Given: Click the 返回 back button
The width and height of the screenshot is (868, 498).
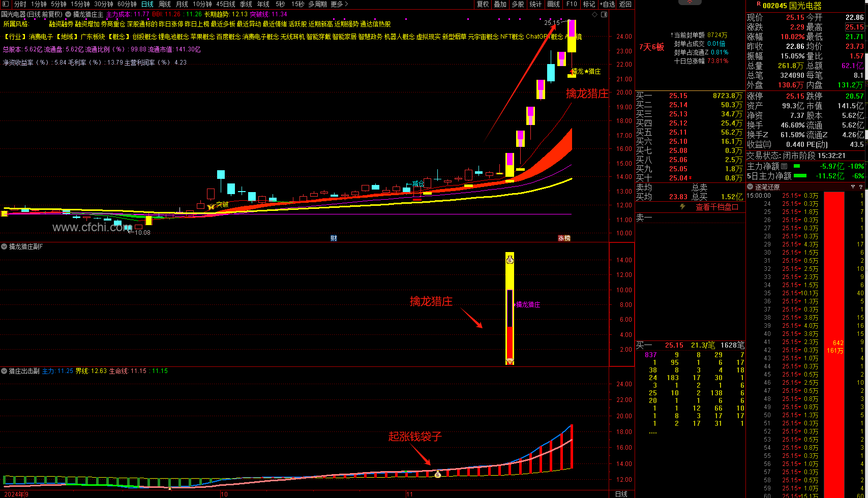Looking at the screenshot, I should point(625,4).
